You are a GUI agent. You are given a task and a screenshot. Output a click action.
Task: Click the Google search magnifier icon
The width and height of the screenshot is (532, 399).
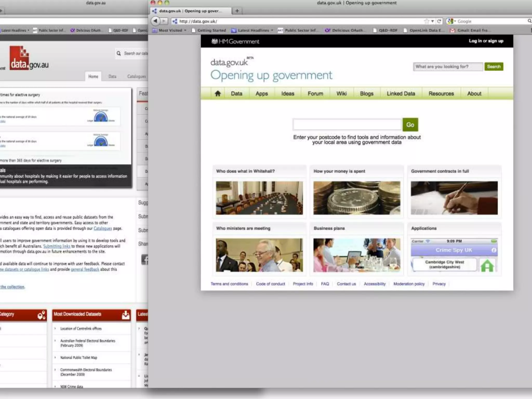pos(529,21)
